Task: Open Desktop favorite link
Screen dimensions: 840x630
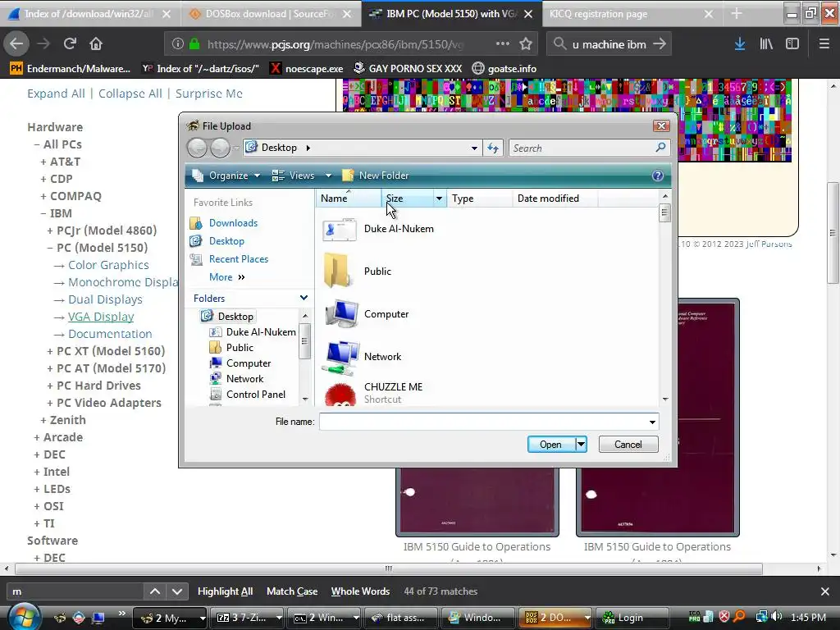Action: point(226,241)
